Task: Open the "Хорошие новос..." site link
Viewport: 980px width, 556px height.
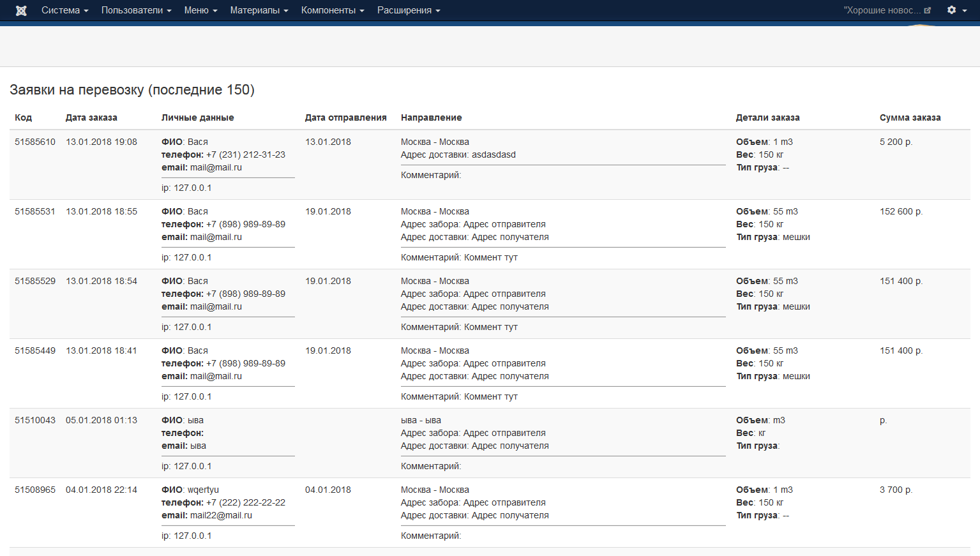Action: (882, 10)
